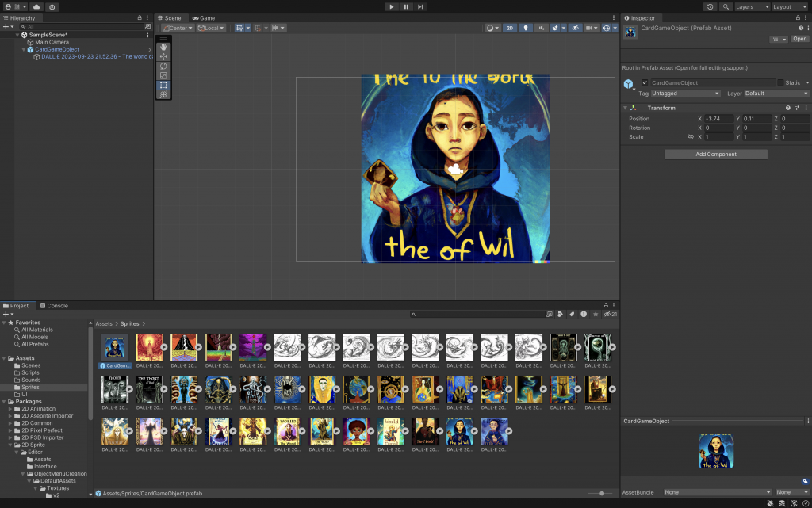
Task: Open the snap increment settings icon
Action: pyautogui.click(x=278, y=28)
